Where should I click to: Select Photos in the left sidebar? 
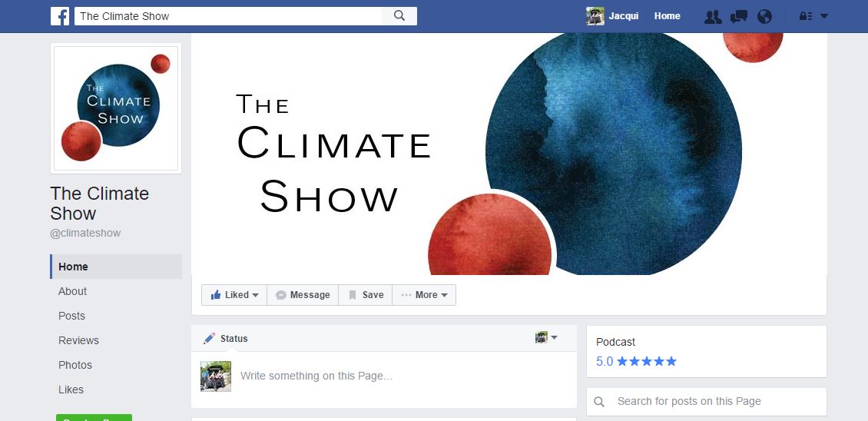[x=75, y=365]
